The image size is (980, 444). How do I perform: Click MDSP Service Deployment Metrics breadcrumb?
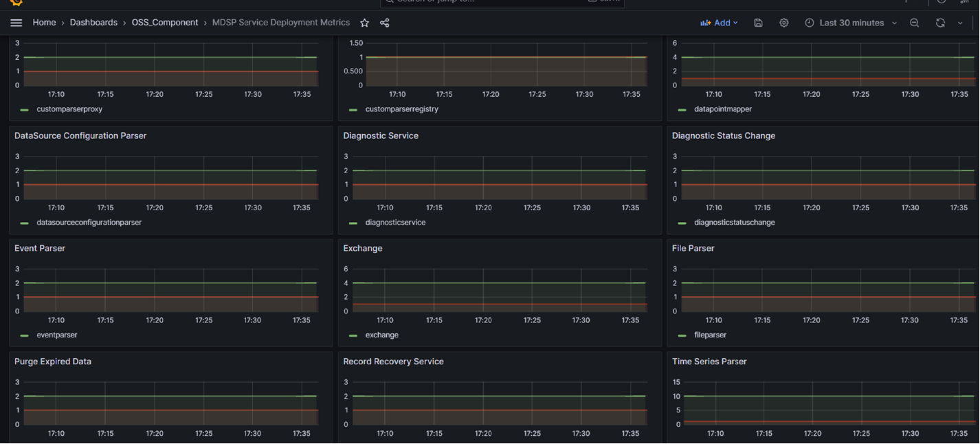point(281,23)
